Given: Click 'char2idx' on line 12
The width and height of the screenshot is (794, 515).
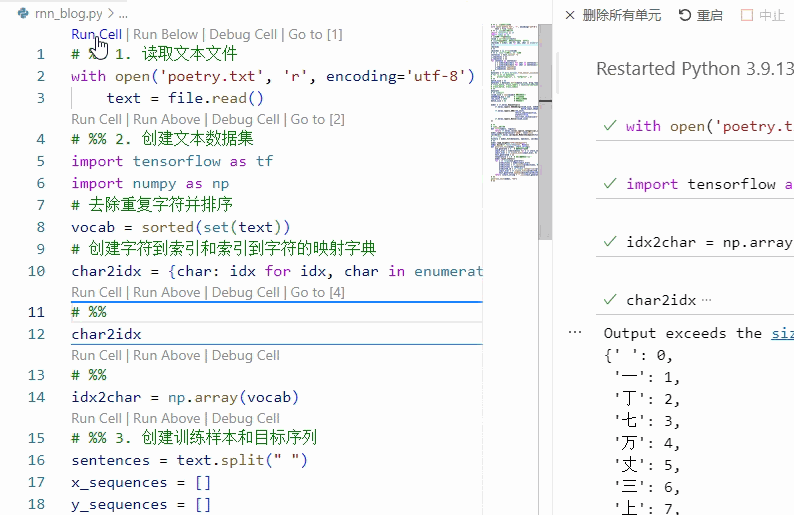Looking at the screenshot, I should 106,334.
